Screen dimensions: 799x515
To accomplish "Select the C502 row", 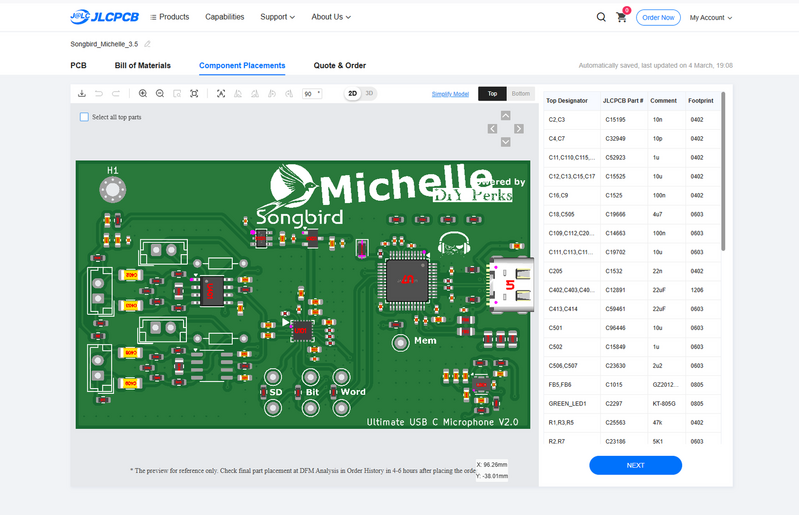I will click(x=632, y=347).
